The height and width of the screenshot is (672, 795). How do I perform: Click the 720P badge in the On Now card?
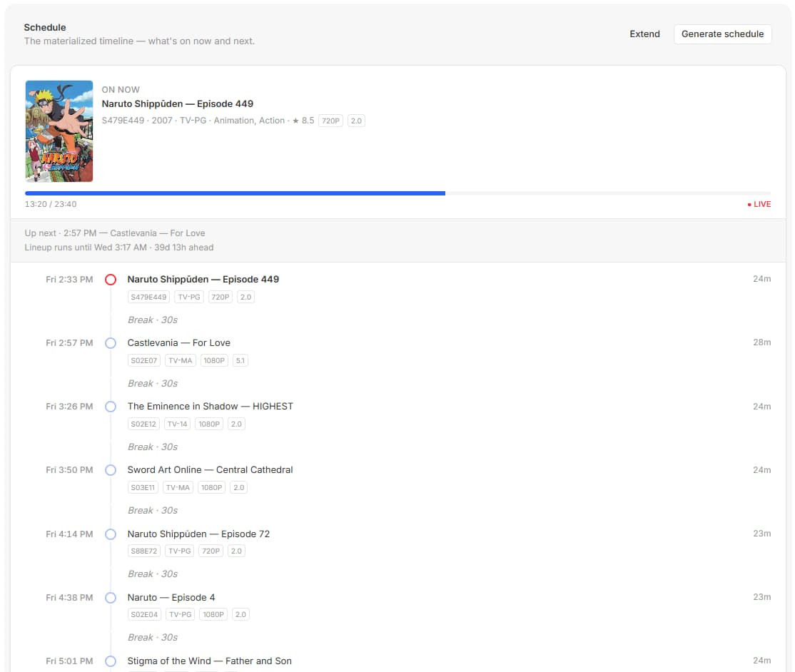(x=330, y=121)
